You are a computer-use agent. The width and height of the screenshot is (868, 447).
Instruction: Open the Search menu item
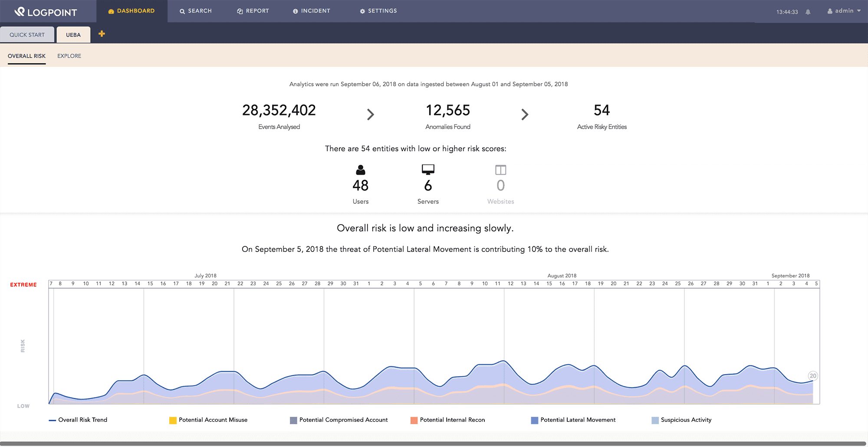pos(196,11)
